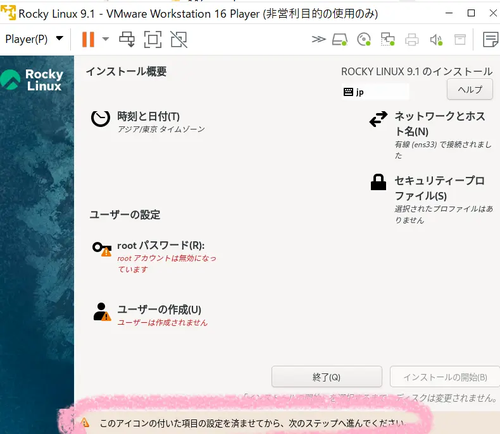Screen dimensions: 500x434
Task: Click the アジア/東京 タイムゾーン text
Action: click(x=161, y=129)
